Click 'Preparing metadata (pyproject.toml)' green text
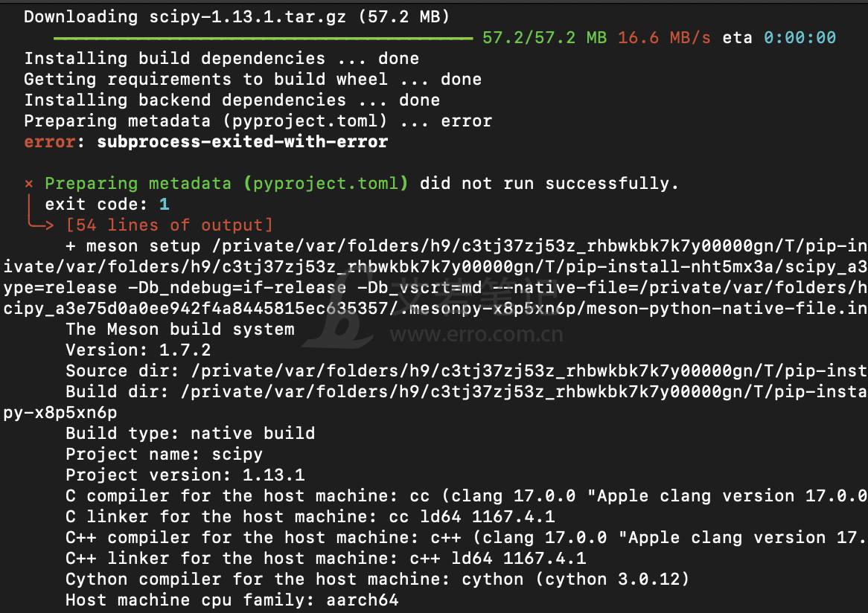Screen dimensions: 868x613 (226, 183)
